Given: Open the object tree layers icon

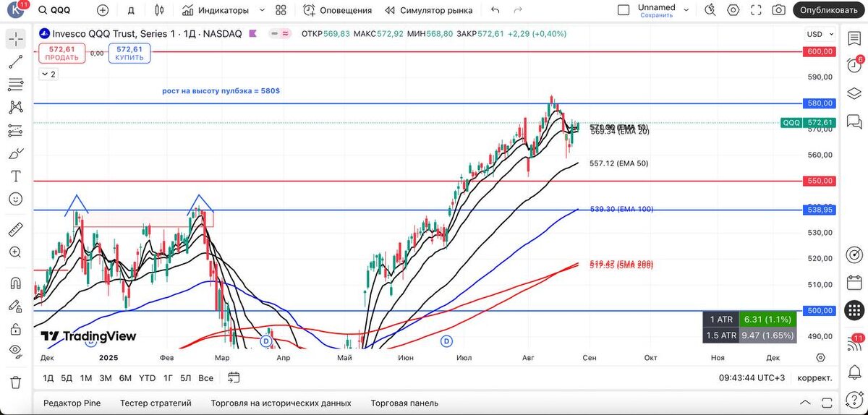Looking at the screenshot, I should coord(854,93).
